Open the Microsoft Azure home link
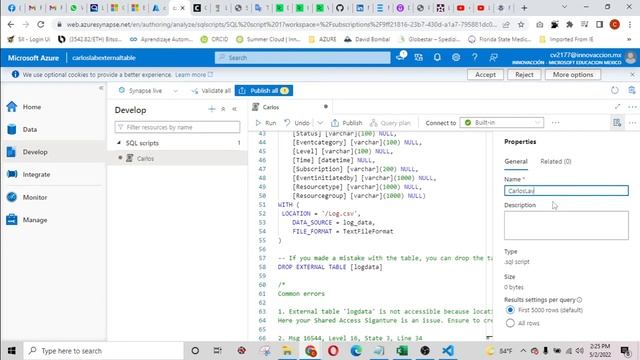Viewport: 640px width, 360px height. point(33,58)
